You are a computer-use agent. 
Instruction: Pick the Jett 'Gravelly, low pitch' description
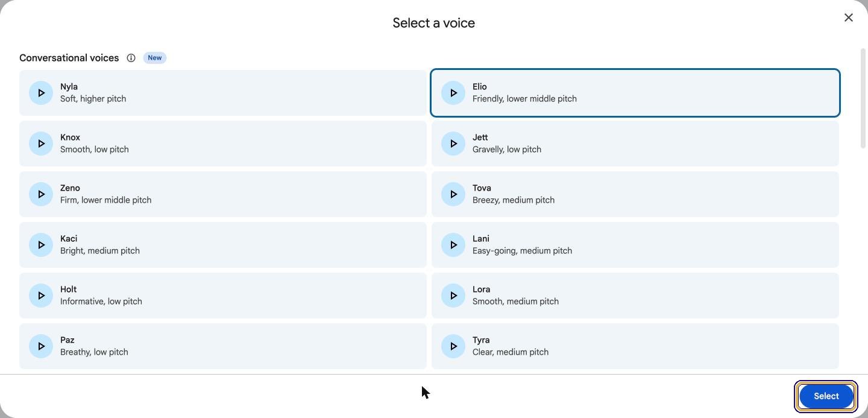(x=507, y=150)
